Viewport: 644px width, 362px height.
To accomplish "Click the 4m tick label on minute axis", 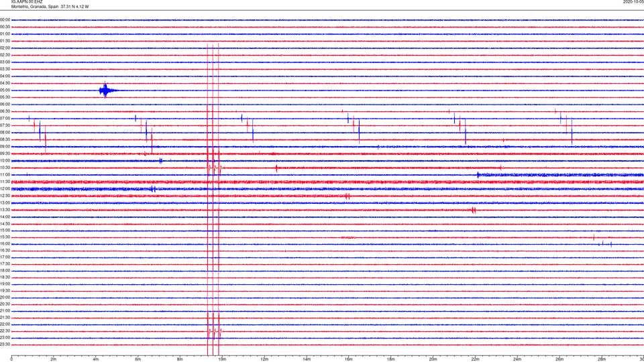I will [96, 359].
